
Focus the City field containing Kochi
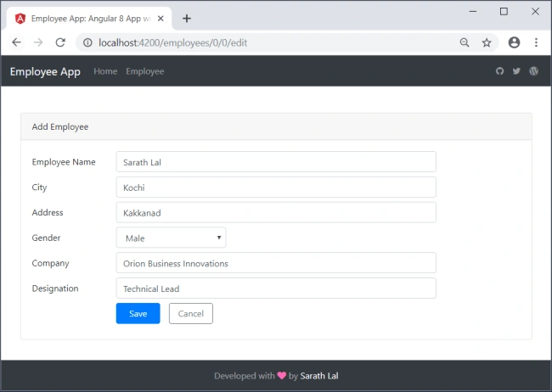tap(276, 188)
